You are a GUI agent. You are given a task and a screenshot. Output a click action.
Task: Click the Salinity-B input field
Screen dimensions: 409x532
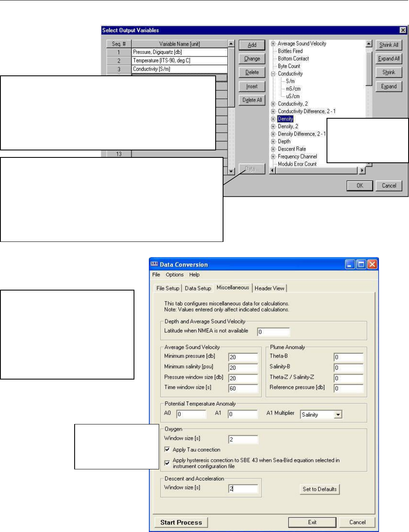349,368
